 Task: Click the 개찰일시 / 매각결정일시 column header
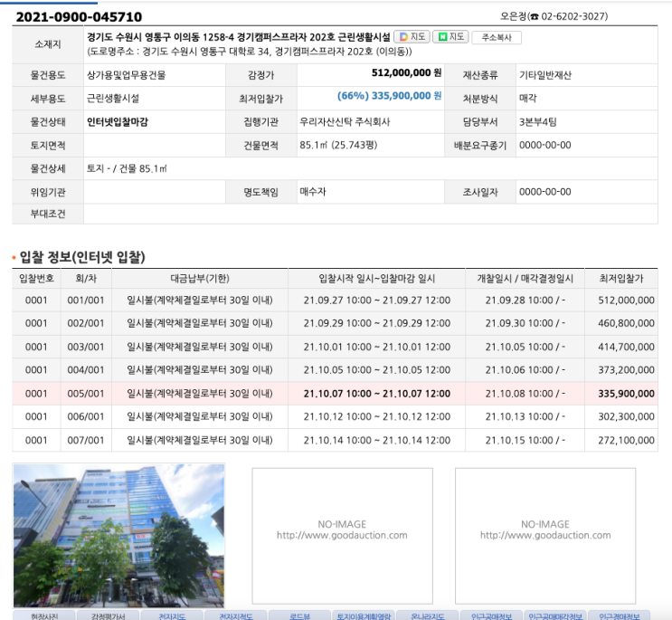(x=525, y=279)
